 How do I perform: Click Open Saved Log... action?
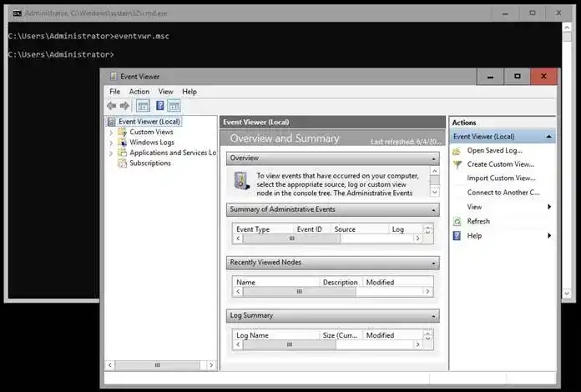[495, 150]
